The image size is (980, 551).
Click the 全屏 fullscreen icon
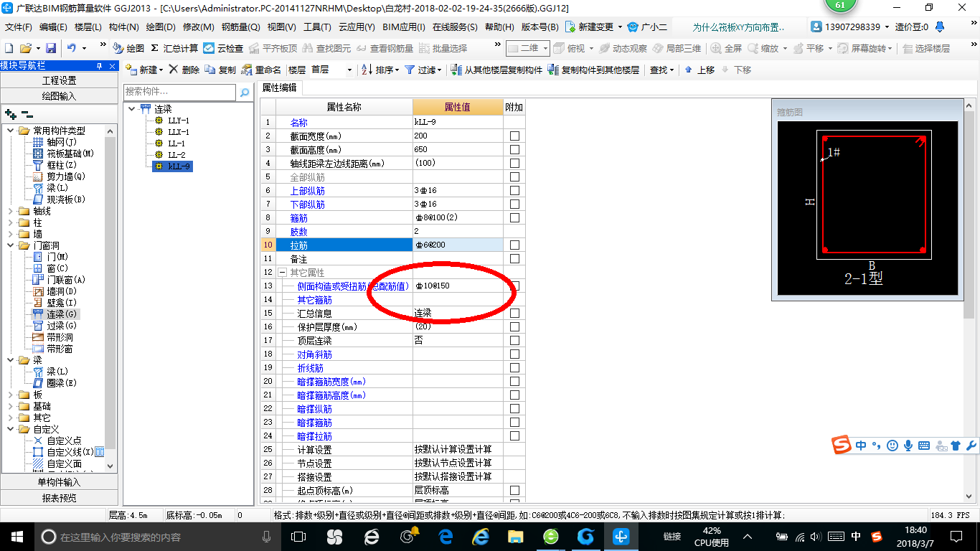(x=726, y=48)
